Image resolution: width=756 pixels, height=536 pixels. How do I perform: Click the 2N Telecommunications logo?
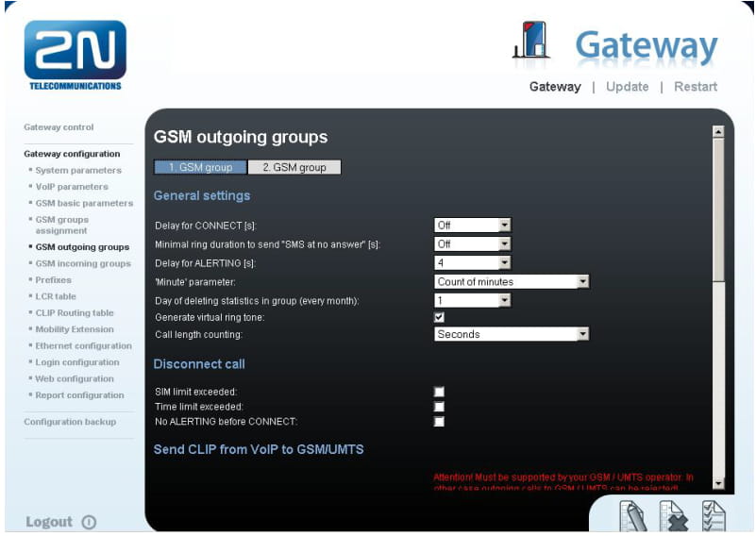coord(76,55)
